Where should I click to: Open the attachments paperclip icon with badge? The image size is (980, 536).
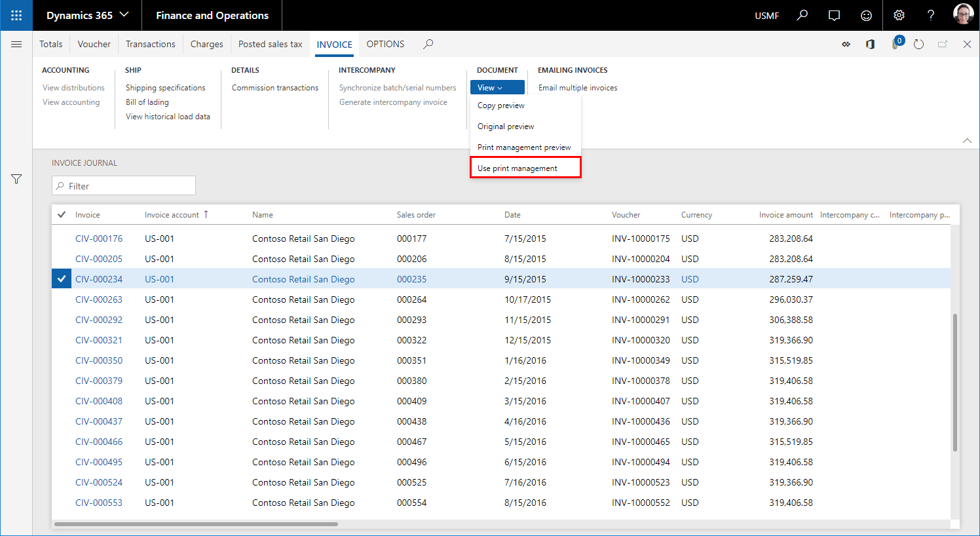point(896,43)
